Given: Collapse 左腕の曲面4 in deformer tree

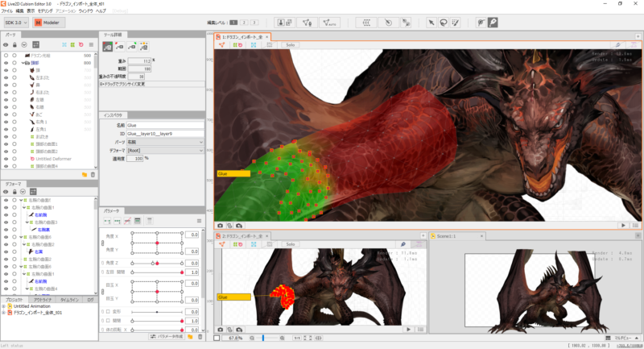Looking at the screenshot, I should pos(27,289).
